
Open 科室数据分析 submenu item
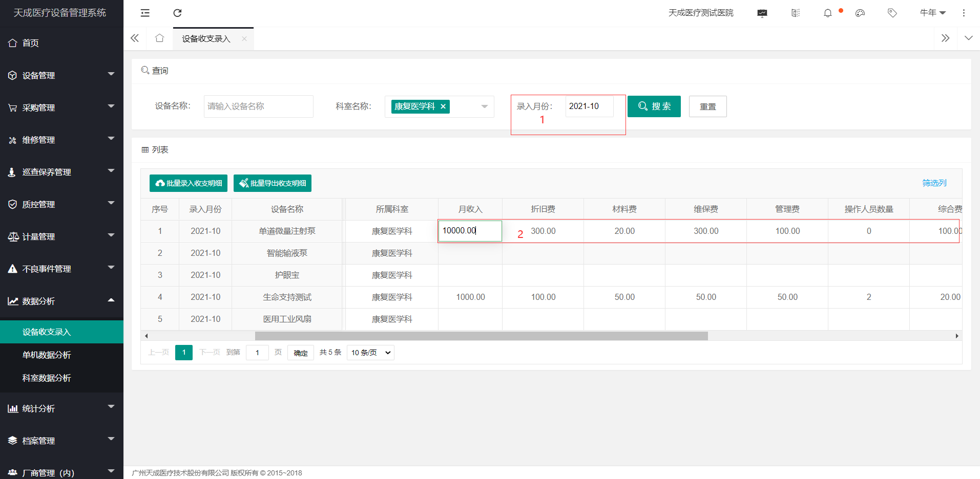[x=61, y=378]
